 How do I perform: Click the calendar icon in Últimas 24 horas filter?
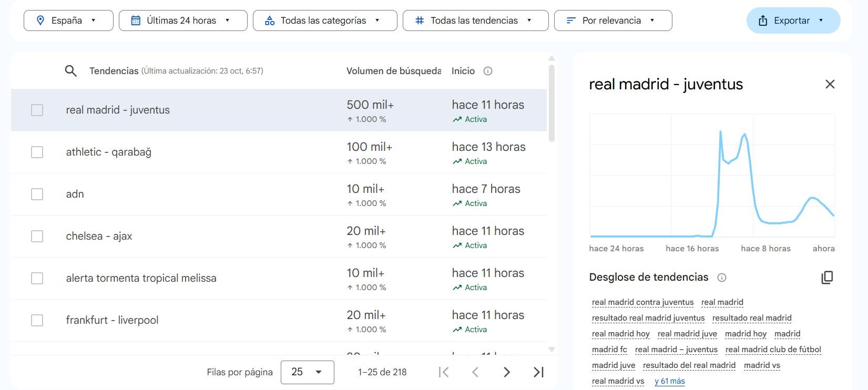[136, 20]
